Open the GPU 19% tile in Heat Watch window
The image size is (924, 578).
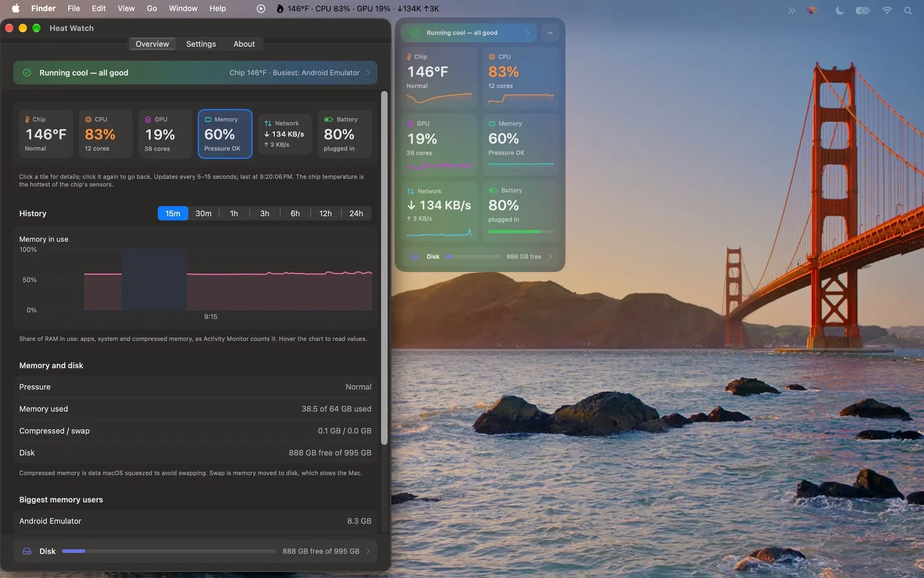tap(166, 134)
